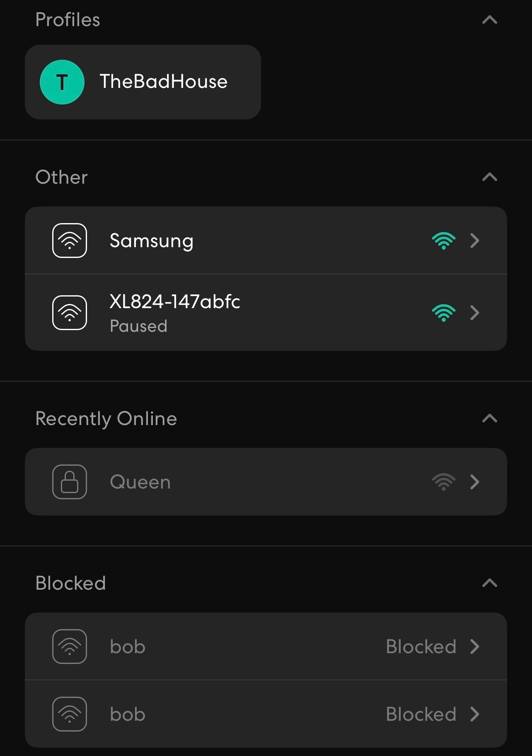Tap the green signal icon for XL824-147abfc
The width and height of the screenshot is (532, 756).
[x=444, y=313]
